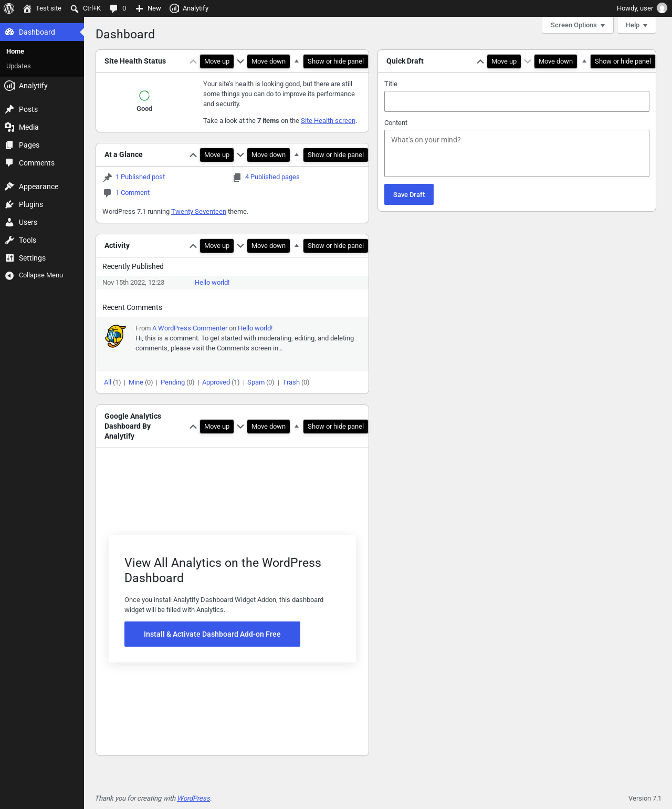Open Comments in the sidebar
This screenshot has width=672, height=809.
pyautogui.click(x=42, y=163)
